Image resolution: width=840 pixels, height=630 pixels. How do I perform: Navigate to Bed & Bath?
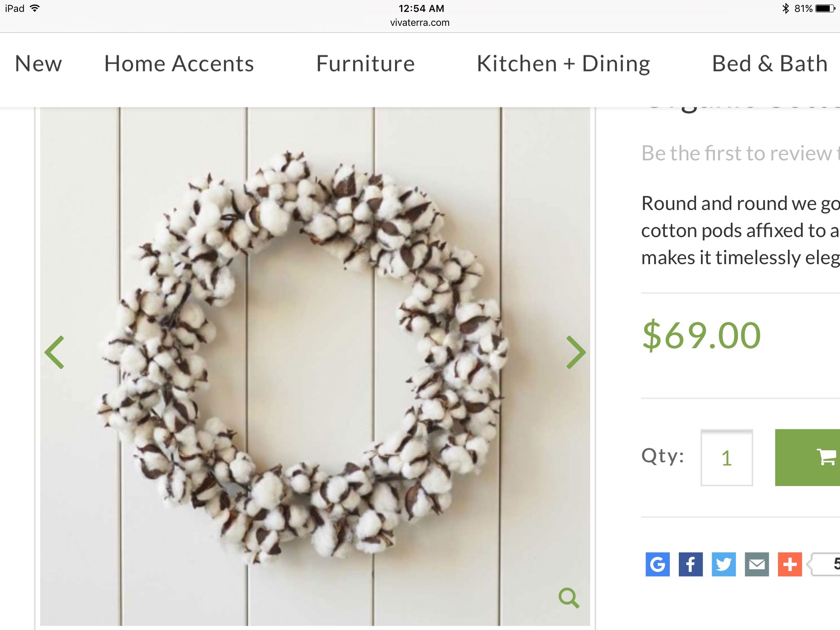coord(769,64)
